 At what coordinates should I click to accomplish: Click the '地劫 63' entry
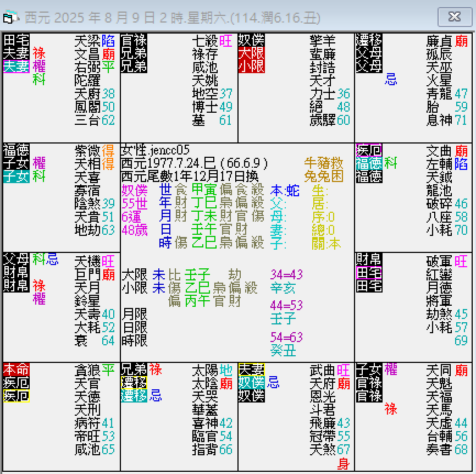click(95, 230)
